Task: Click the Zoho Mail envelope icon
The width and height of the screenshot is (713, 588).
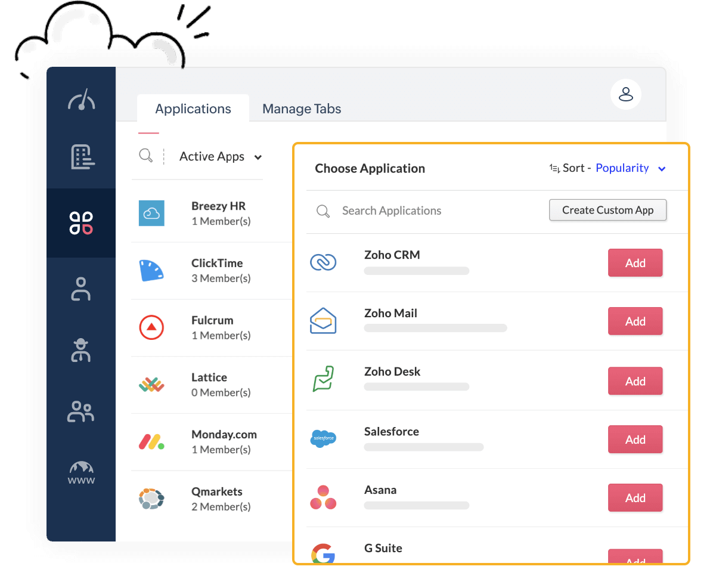Action: [323, 321]
